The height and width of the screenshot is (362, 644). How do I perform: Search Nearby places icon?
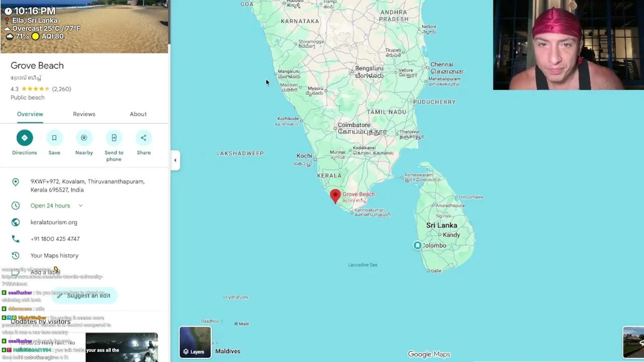84,138
